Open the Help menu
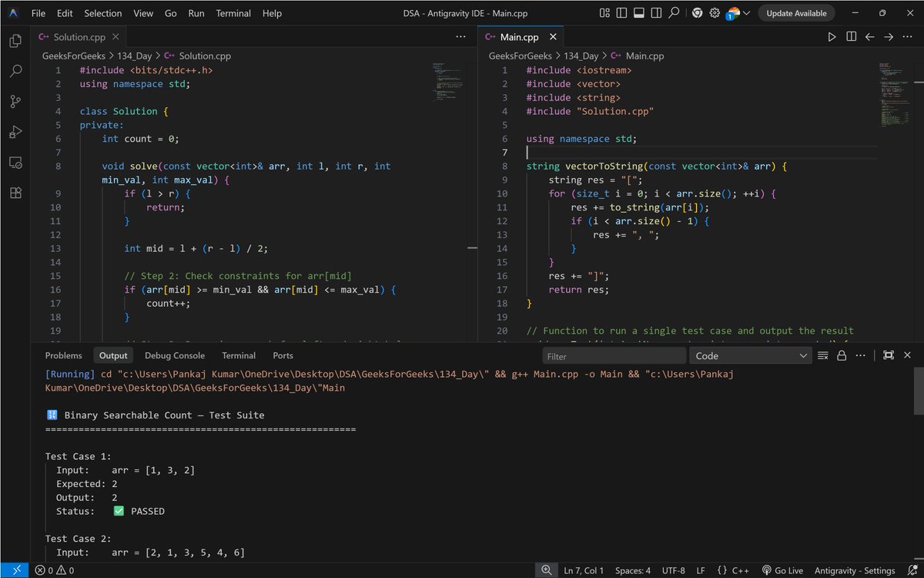The image size is (924, 578). point(272,13)
